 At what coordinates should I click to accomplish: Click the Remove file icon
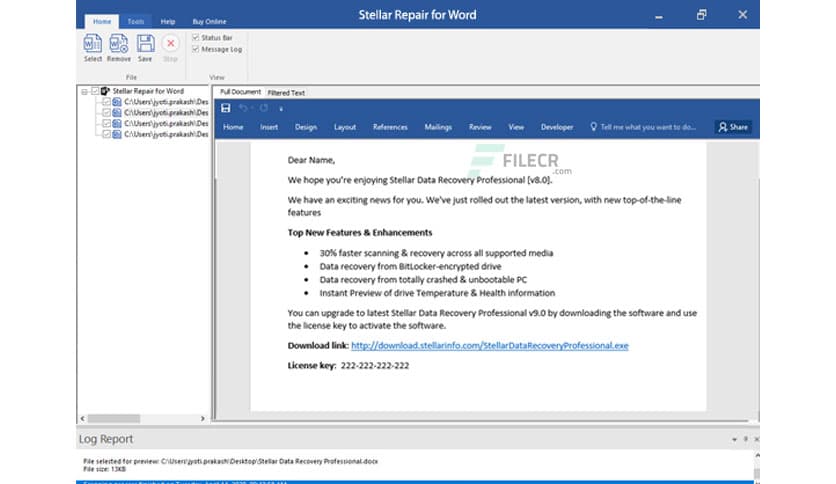coord(118,44)
